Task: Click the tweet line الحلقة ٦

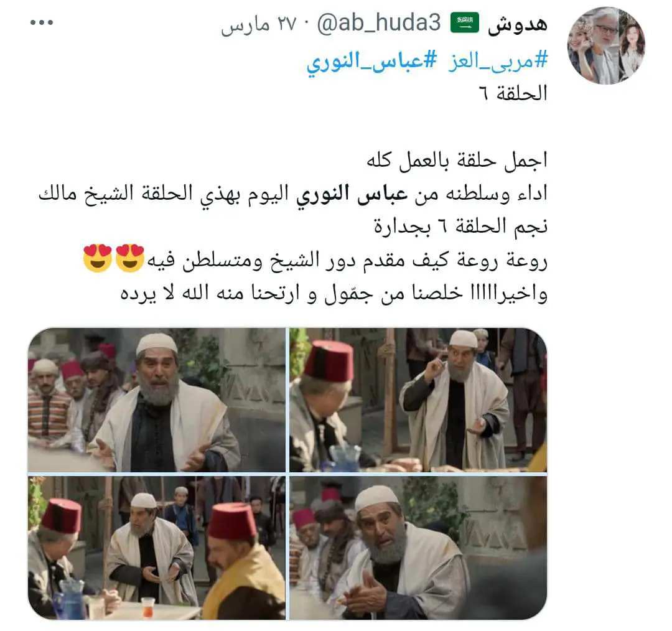Action: [513, 93]
